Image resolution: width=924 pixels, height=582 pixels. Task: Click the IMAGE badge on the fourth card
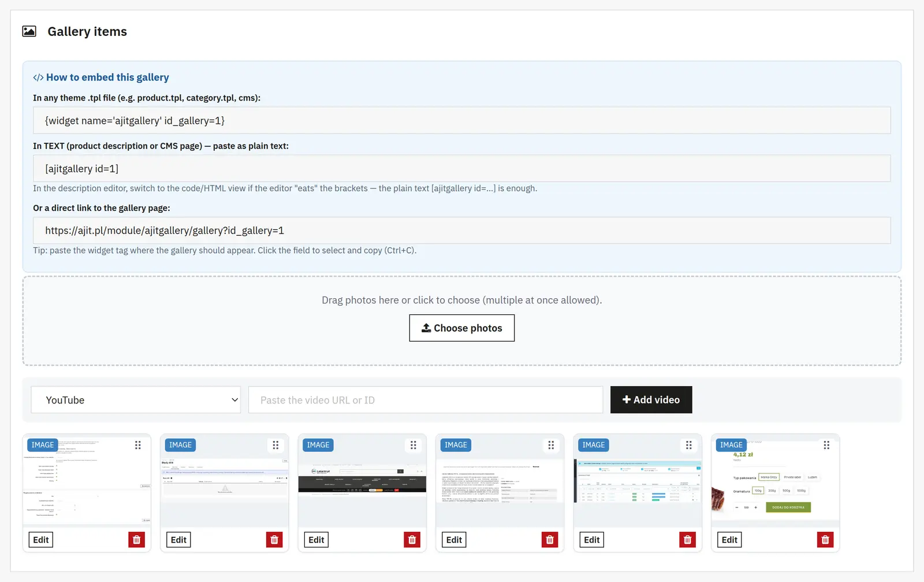[x=456, y=445]
